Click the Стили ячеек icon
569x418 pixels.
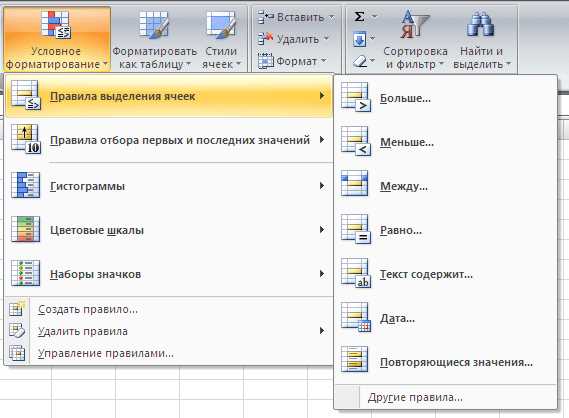tap(221, 24)
